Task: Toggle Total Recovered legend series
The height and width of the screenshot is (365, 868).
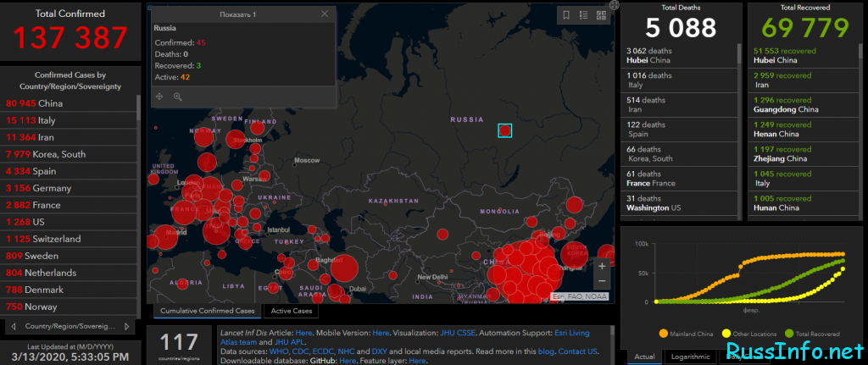Action: (x=812, y=334)
